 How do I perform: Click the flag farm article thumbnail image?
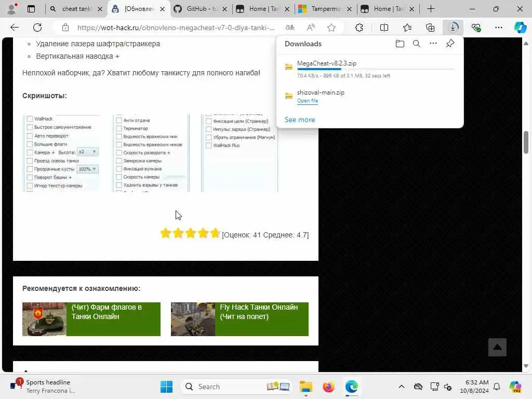point(45,320)
